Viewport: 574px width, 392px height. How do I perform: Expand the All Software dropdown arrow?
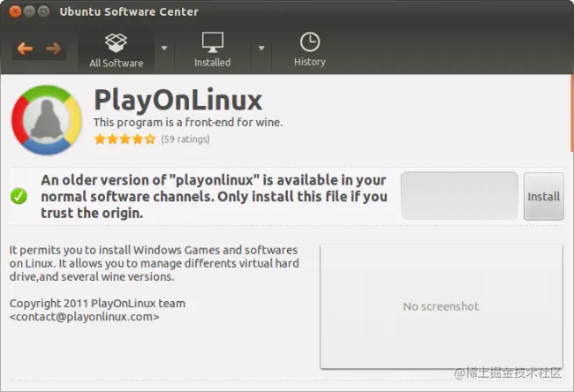coord(164,48)
